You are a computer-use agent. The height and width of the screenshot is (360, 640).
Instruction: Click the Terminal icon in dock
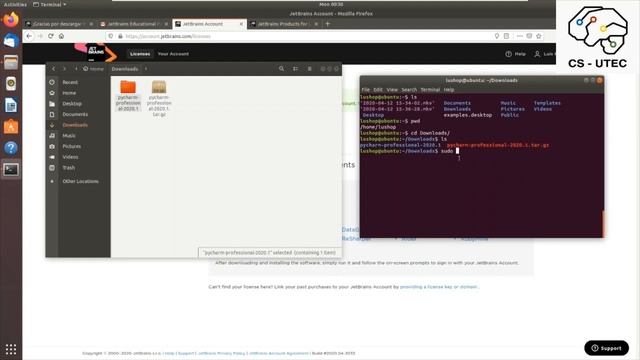coord(11,169)
